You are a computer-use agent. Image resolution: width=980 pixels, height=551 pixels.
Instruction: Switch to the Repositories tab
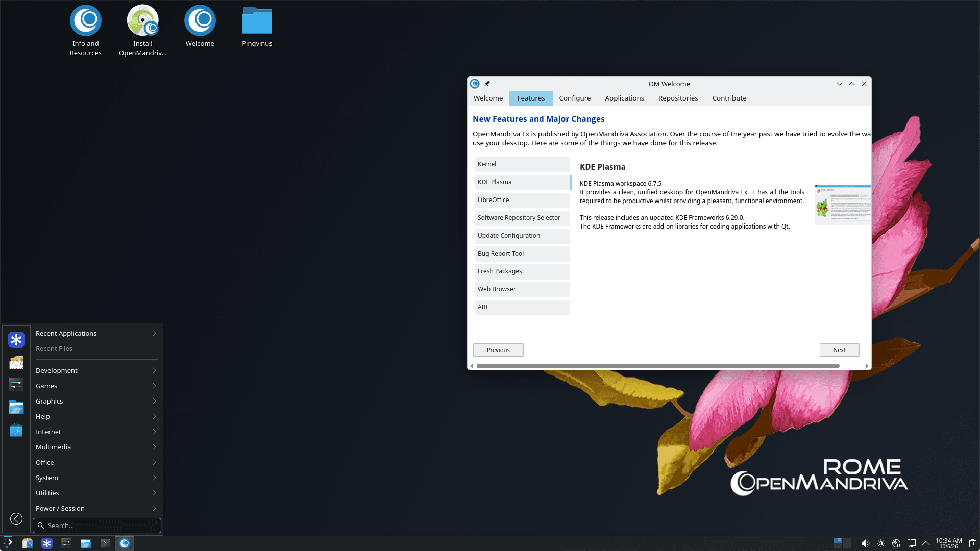pos(678,98)
